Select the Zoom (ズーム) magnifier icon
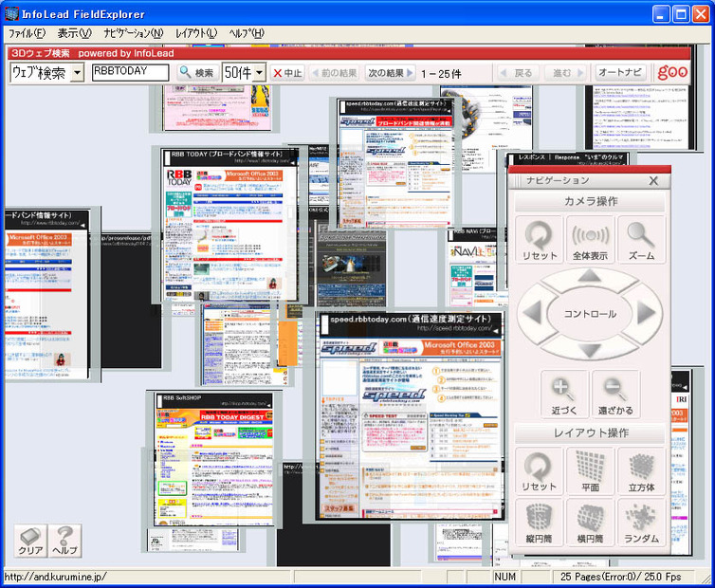The width and height of the screenshot is (715, 588). click(x=641, y=240)
